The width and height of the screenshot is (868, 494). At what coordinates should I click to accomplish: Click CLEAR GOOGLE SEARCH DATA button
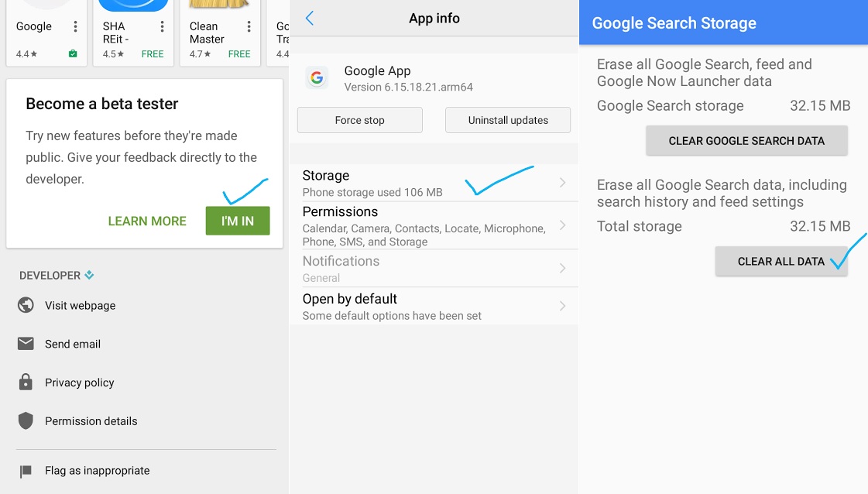click(x=746, y=141)
